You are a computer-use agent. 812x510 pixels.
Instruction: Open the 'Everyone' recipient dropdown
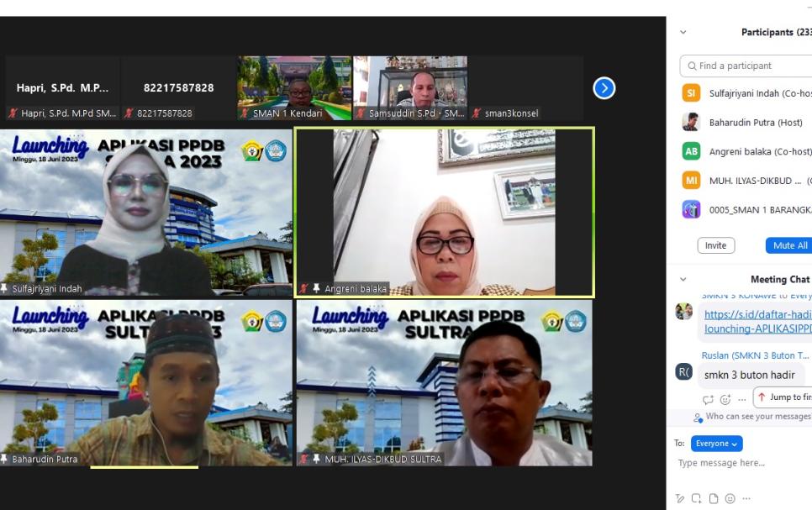pyautogui.click(x=716, y=444)
